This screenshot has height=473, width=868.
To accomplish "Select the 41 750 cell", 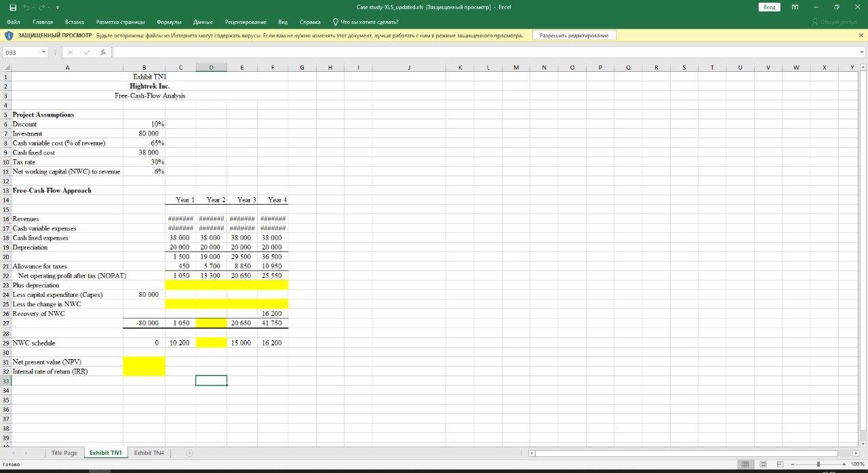I will pos(271,323).
